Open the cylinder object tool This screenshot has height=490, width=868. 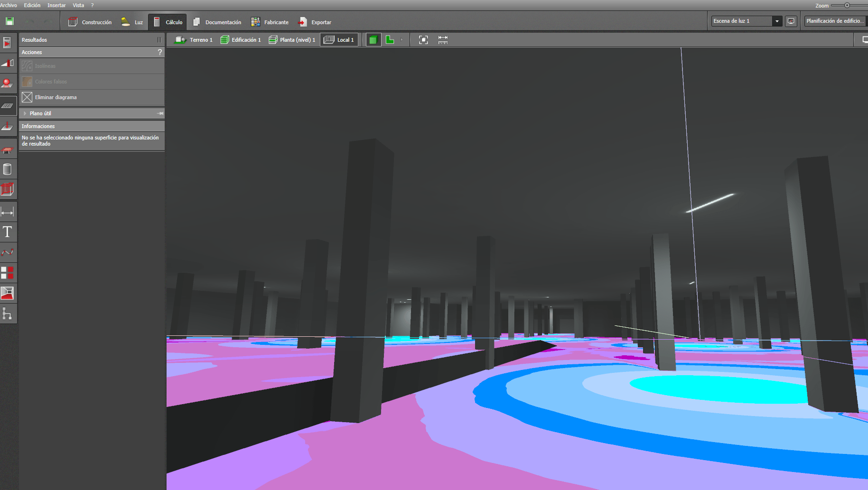click(x=8, y=169)
